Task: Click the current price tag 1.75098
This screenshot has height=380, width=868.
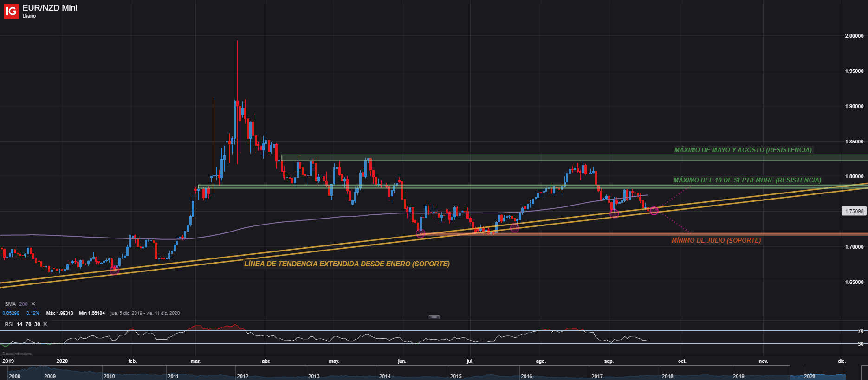Action: click(854, 211)
